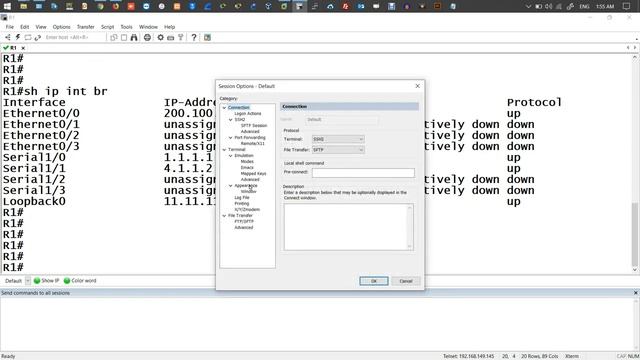Click the Copy toolbar icon
The height and width of the screenshot is (360, 640).
113,37
